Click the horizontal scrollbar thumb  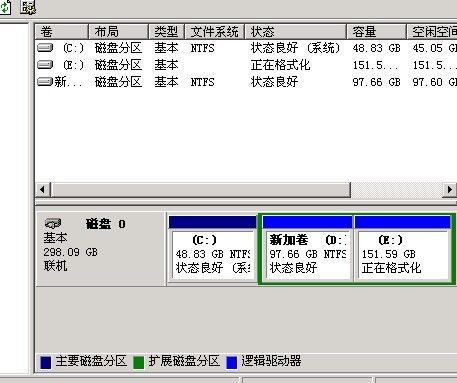[201, 190]
